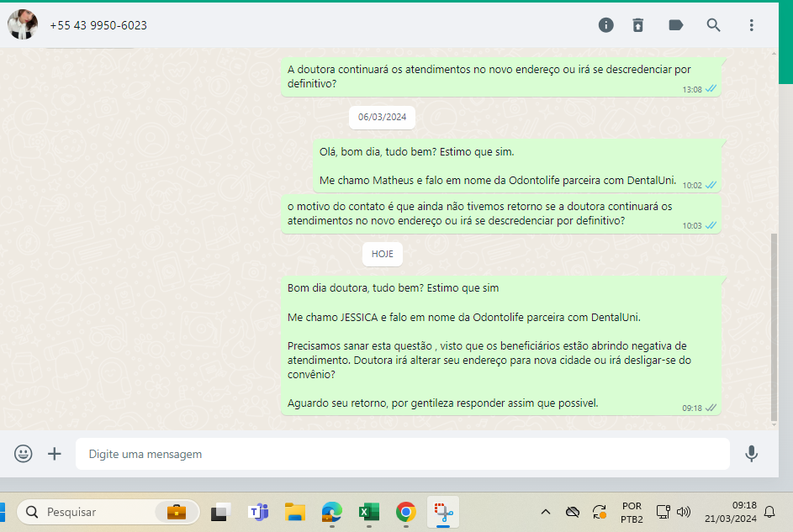Screen dimensions: 793x532
Task: Open the POR PTB2 language switcher
Action: coord(632,512)
